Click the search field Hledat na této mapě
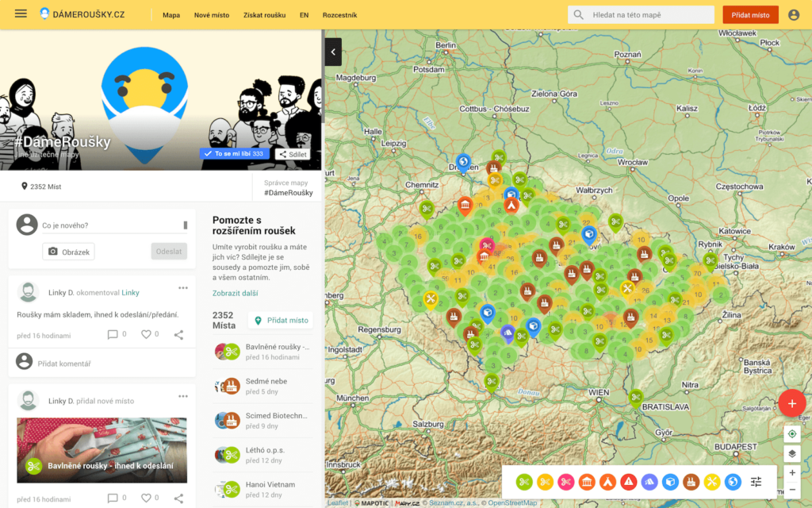 (641, 15)
